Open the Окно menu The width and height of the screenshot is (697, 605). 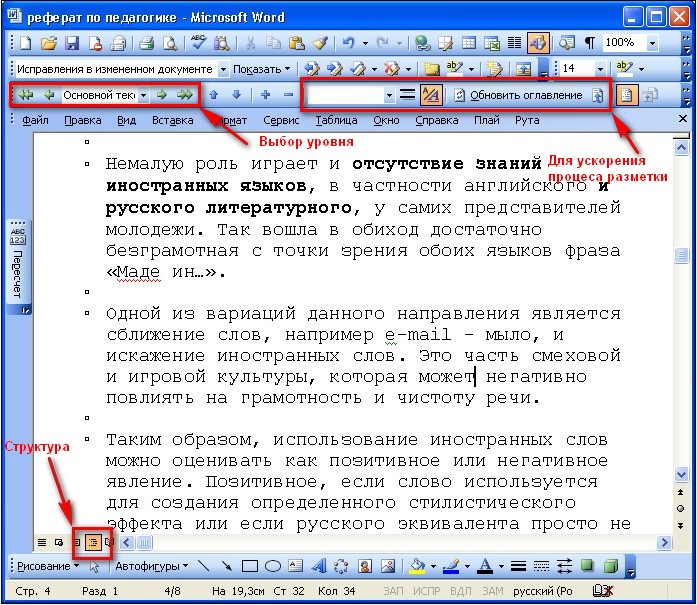click(386, 120)
